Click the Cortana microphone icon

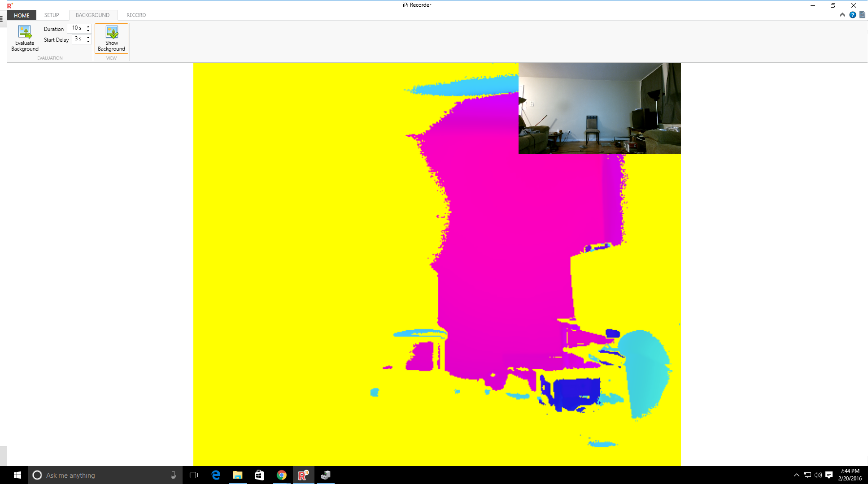(x=173, y=475)
